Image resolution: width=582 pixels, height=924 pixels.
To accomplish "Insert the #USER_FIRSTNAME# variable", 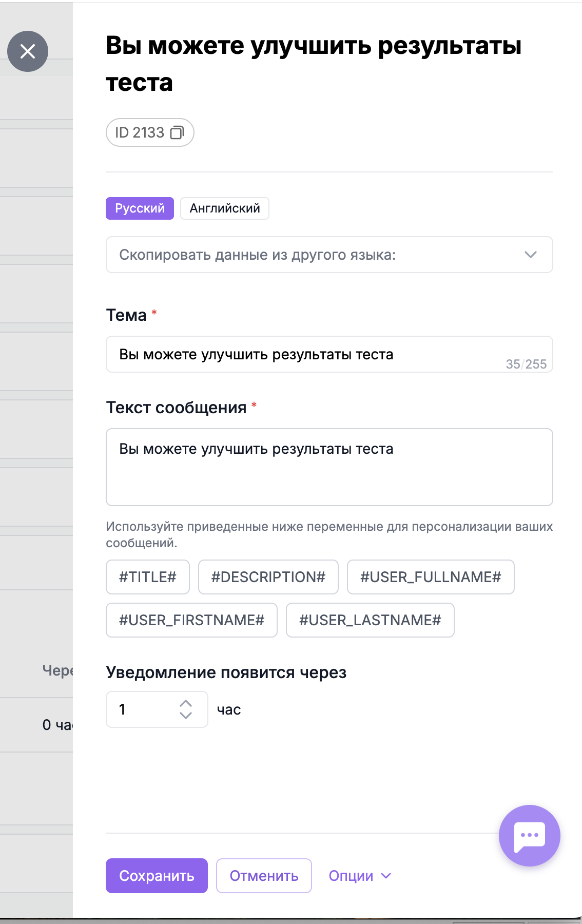I will click(191, 620).
